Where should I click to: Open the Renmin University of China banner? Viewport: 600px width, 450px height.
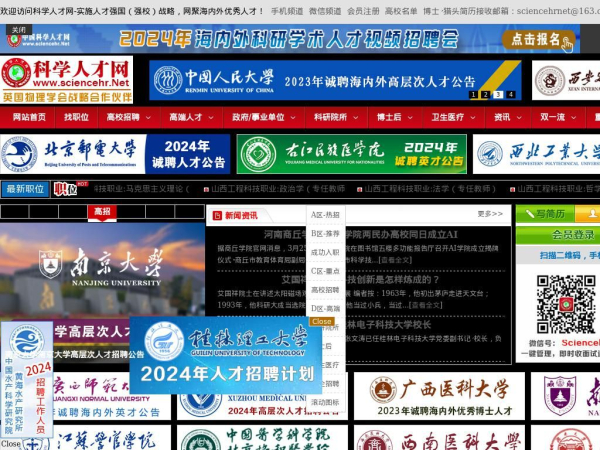point(335,80)
